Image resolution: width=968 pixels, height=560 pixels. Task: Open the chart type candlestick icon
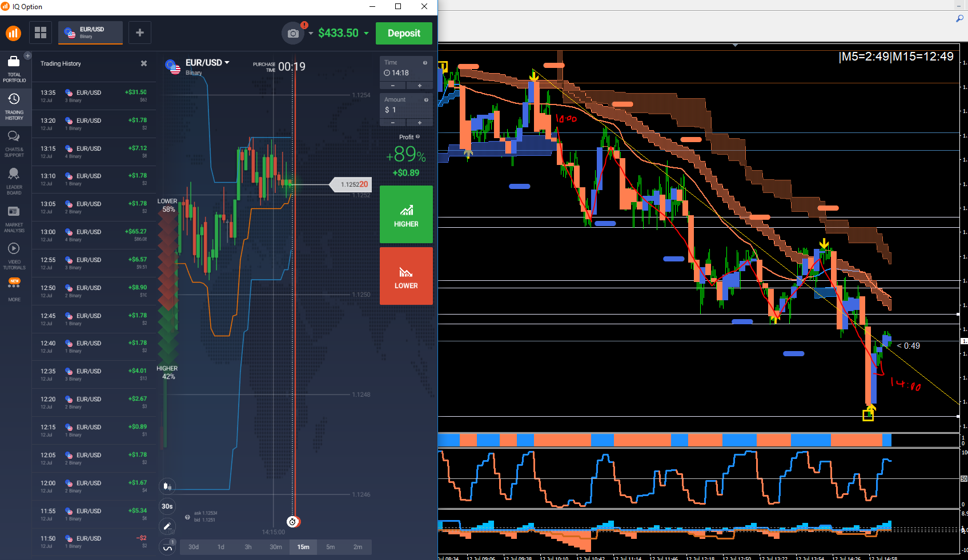167,486
